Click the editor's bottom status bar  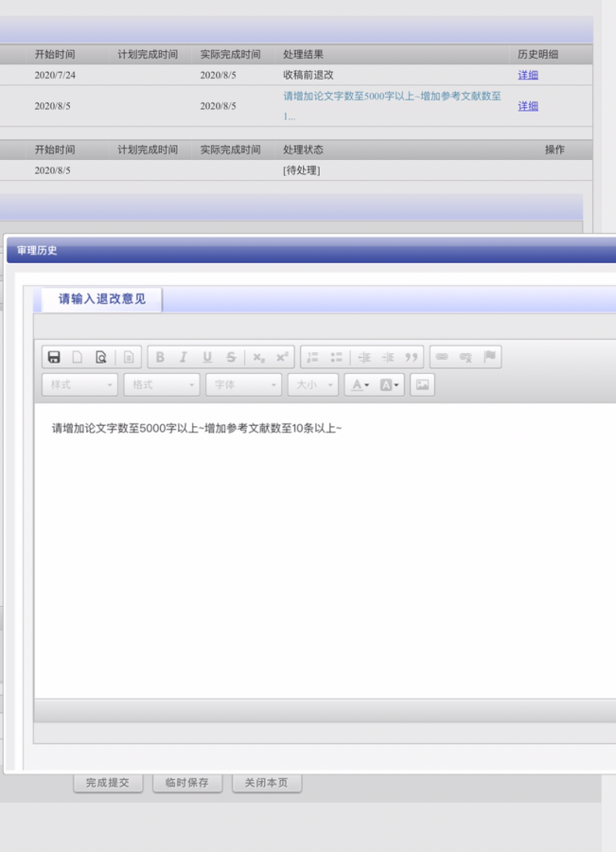[325, 711]
